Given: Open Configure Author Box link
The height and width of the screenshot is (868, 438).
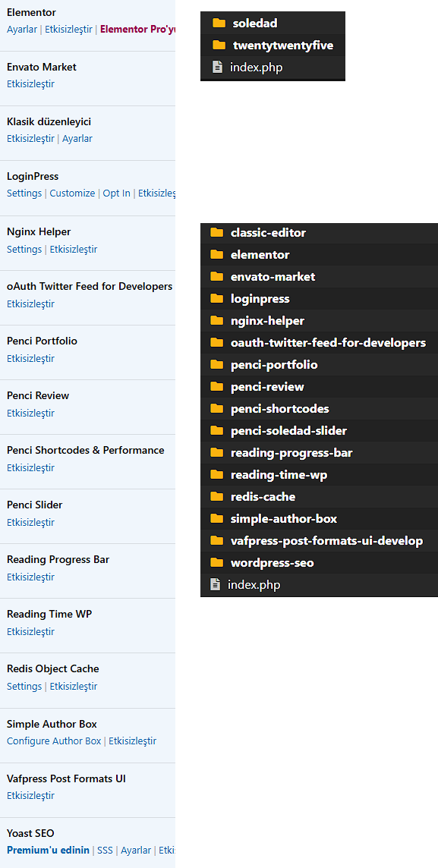Looking at the screenshot, I should coord(54,741).
